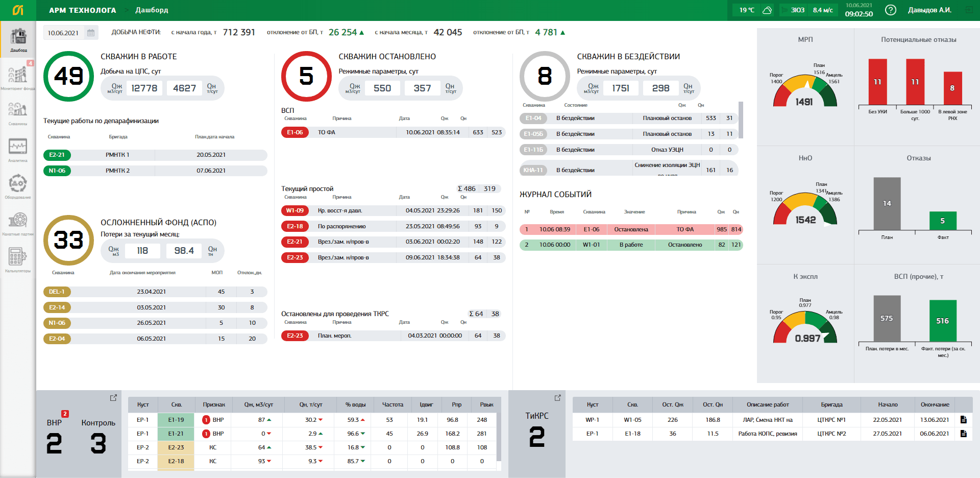Click the E2-21 well badge under депарафинизации
This screenshot has height=478, width=980.
coord(57,155)
